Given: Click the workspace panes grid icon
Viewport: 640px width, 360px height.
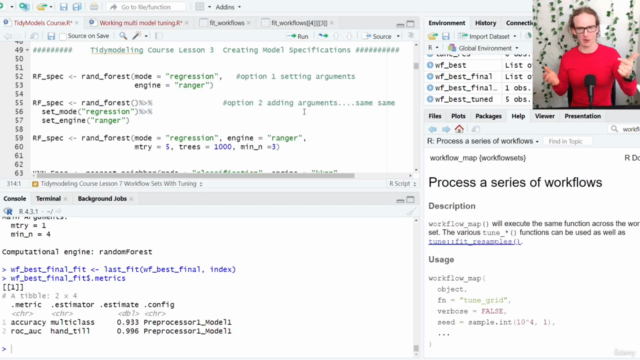Looking at the screenshot, I should 200,7.
